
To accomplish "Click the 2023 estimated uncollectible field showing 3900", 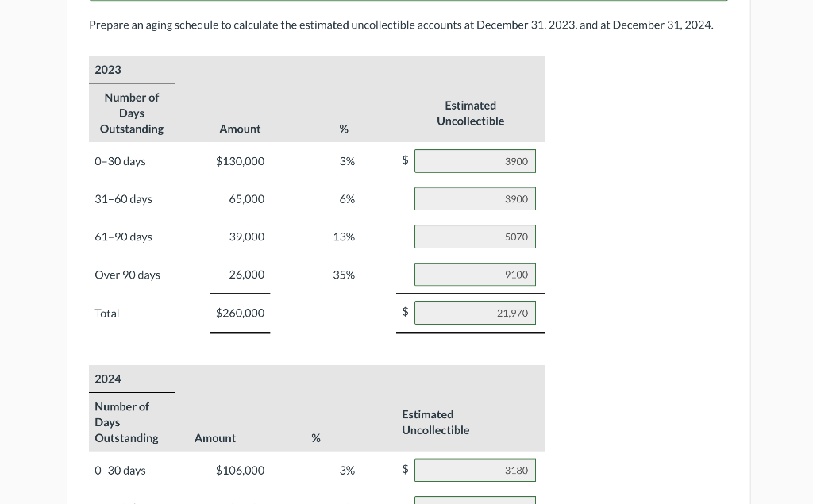I will point(475,160).
